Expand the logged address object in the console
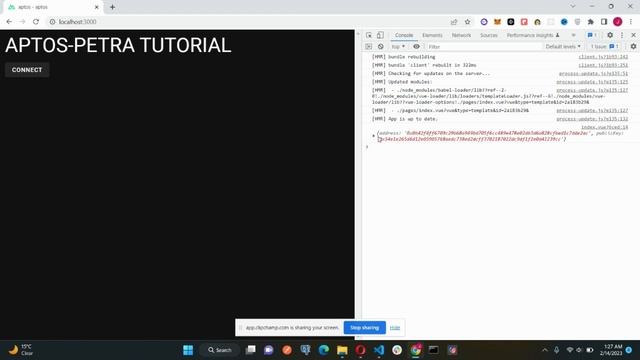640x360 pixels. point(373,136)
